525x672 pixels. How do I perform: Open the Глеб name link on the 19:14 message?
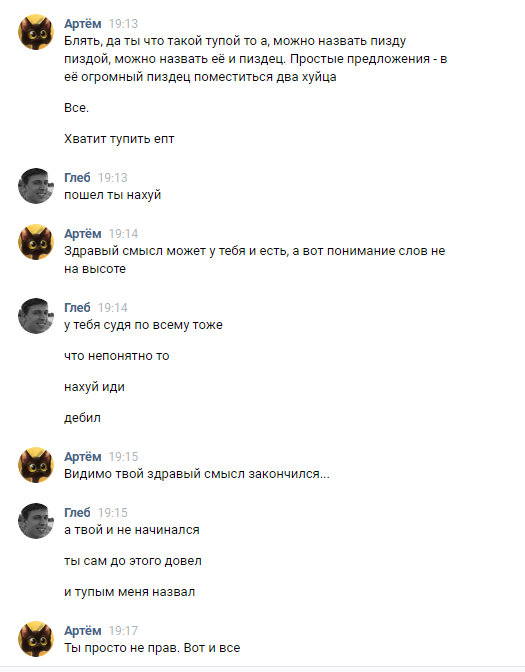coord(77,308)
